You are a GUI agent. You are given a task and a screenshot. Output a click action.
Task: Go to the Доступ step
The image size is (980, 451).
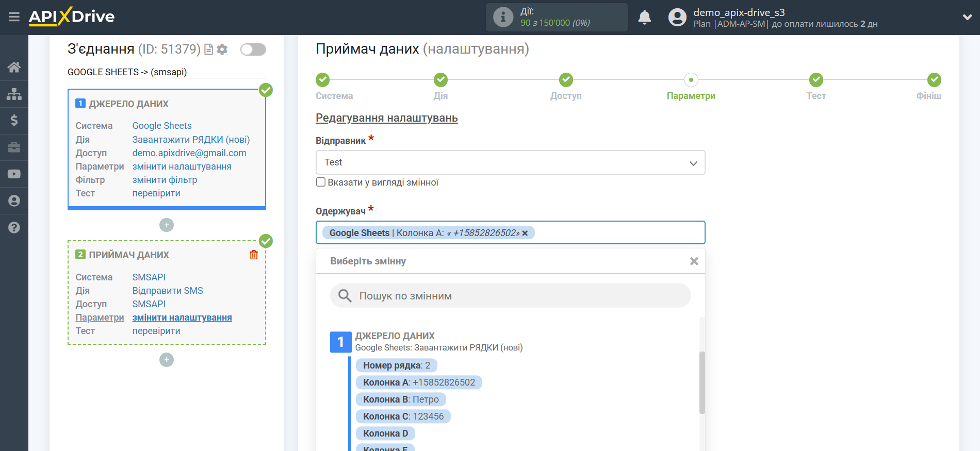point(566,80)
